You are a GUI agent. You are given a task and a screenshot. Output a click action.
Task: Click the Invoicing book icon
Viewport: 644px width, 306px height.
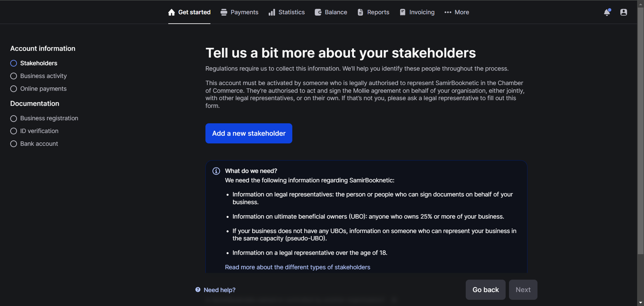click(402, 12)
